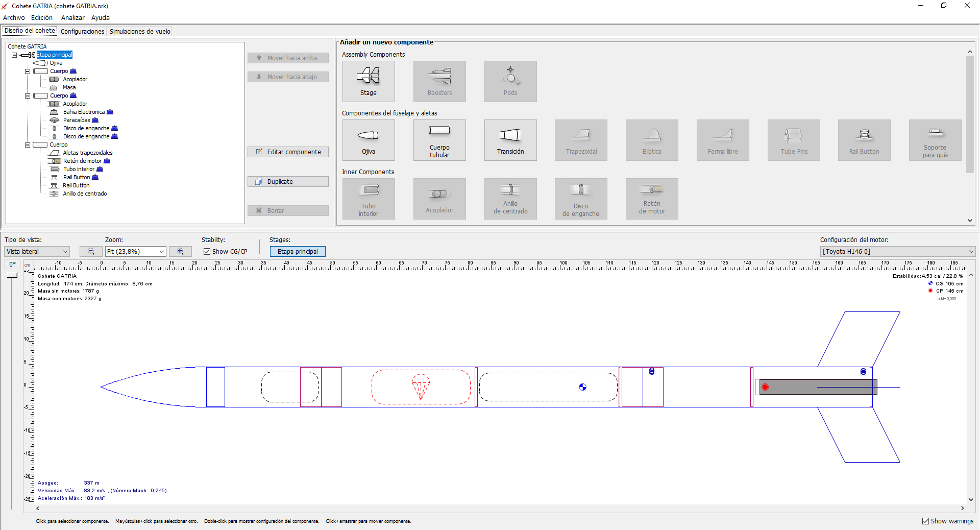Image resolution: width=980 pixels, height=530 pixels.
Task: Add an Ojiva nose cone component
Action: click(368, 140)
